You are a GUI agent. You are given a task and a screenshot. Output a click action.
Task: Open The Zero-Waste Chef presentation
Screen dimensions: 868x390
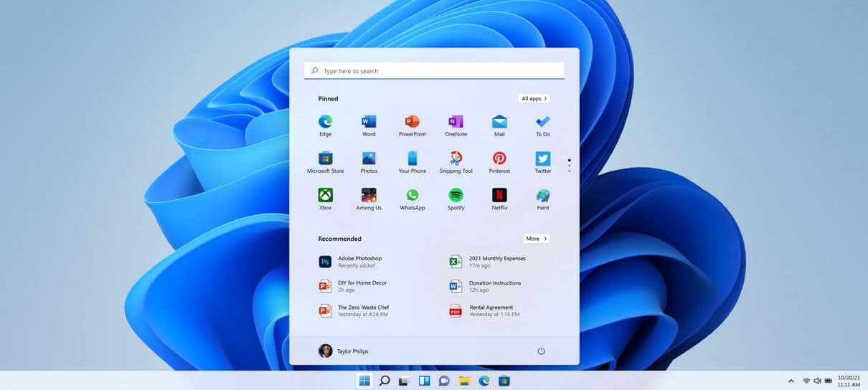click(354, 310)
